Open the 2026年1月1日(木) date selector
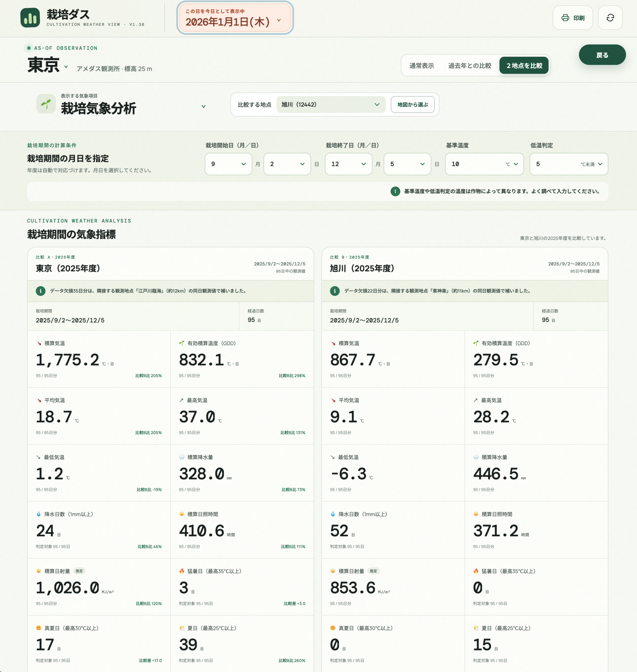 235,18
